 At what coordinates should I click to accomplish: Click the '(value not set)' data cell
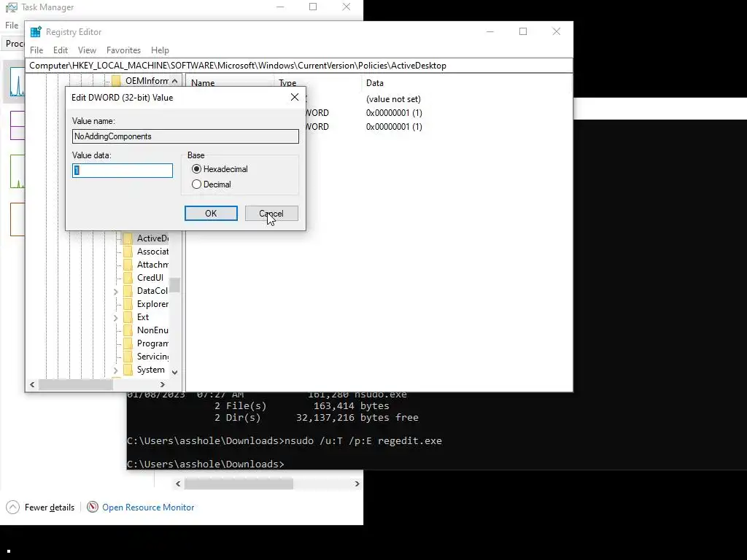point(393,99)
